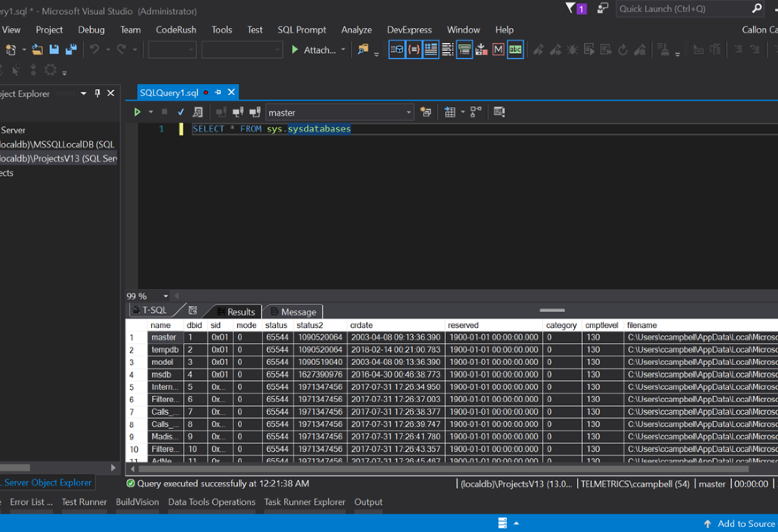Viewport: 778px width, 532px height.
Task: Toggle the first highlighted CodeRush toolbar icon
Action: pyautogui.click(x=397, y=49)
